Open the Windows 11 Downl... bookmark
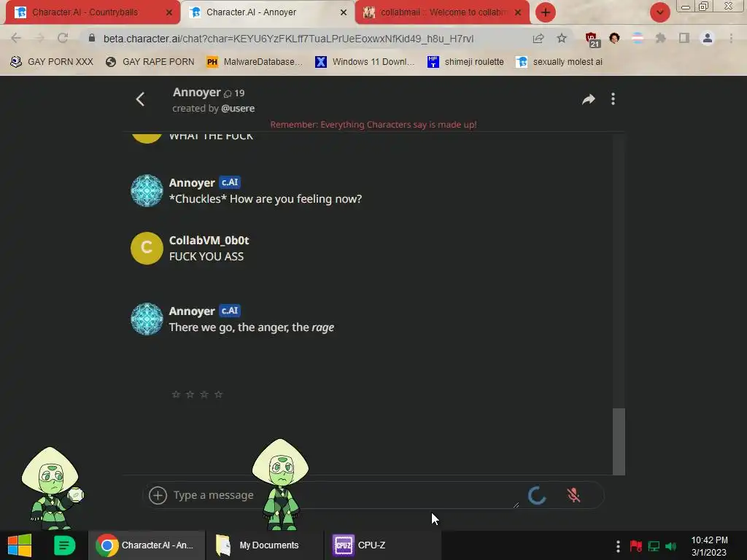747x560 pixels. tap(365, 62)
